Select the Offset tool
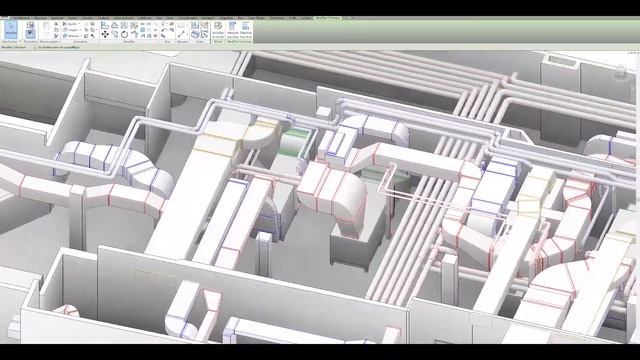This screenshot has height=360, width=640. point(115,25)
